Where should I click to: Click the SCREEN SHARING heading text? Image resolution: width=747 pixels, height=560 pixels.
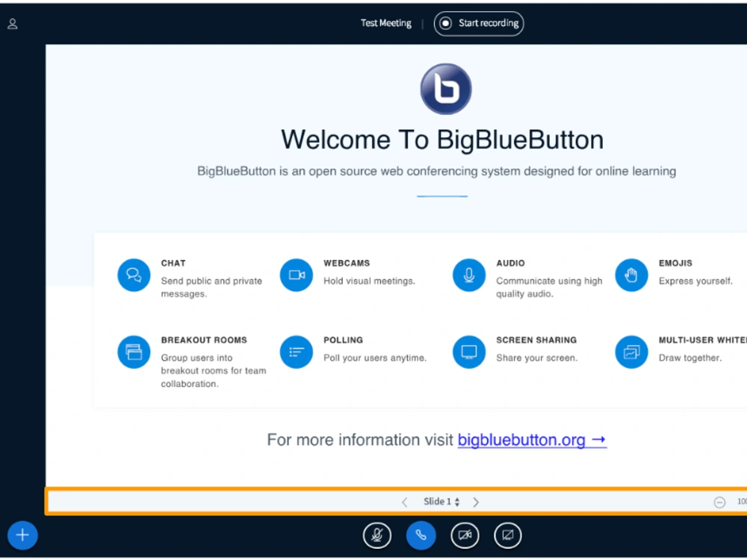536,340
